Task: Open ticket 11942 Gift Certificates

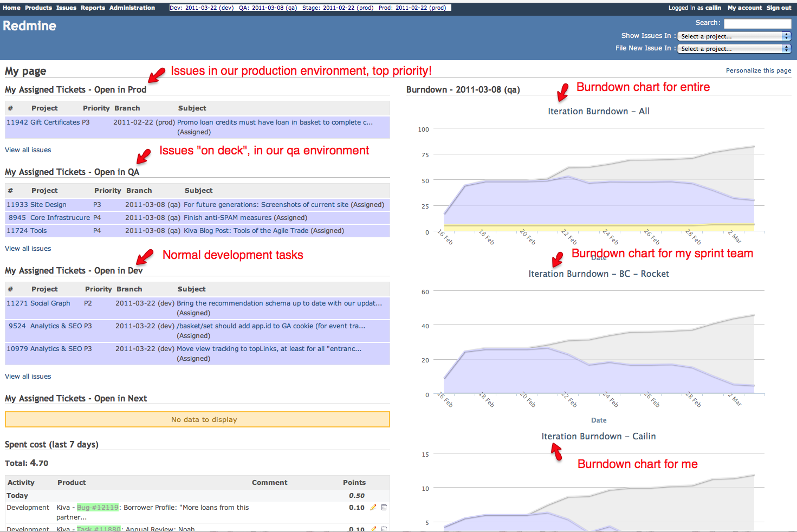Action: pos(15,122)
